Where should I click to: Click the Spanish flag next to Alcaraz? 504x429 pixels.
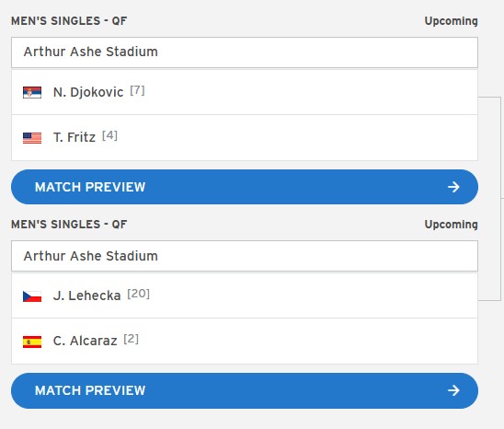coord(32,342)
